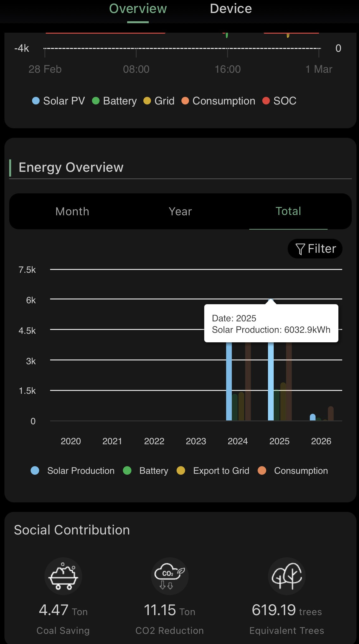Tap the Coal Saving cart icon
Viewport: 359px width, 644px height.
tap(63, 576)
